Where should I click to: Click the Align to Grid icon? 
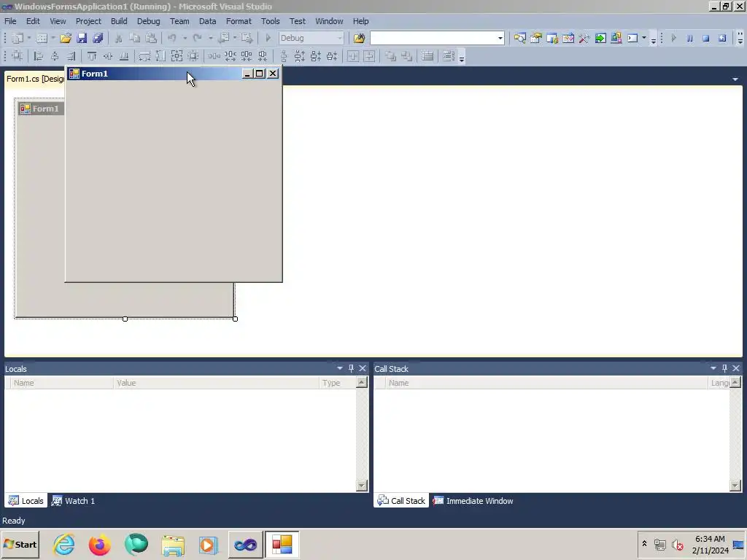(x=18, y=56)
